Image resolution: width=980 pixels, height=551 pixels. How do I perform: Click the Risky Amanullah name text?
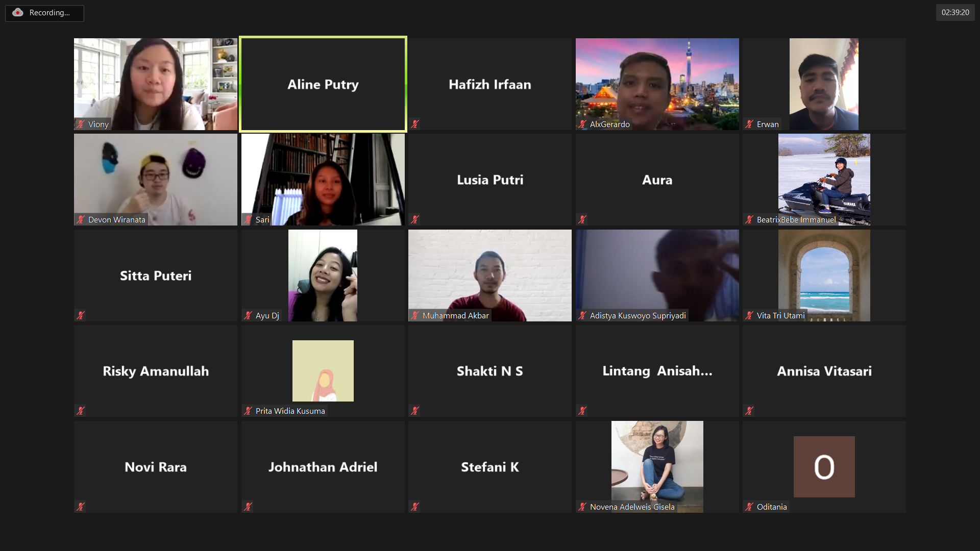click(156, 371)
